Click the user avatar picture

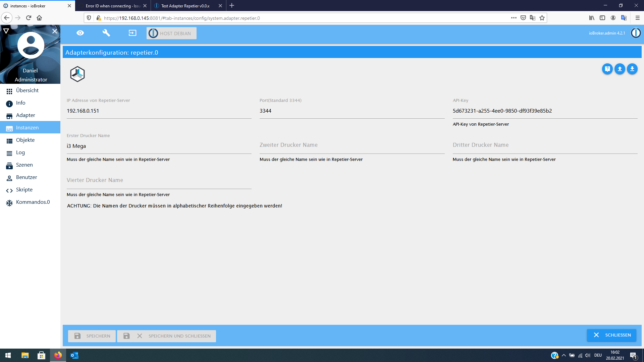pos(31,45)
